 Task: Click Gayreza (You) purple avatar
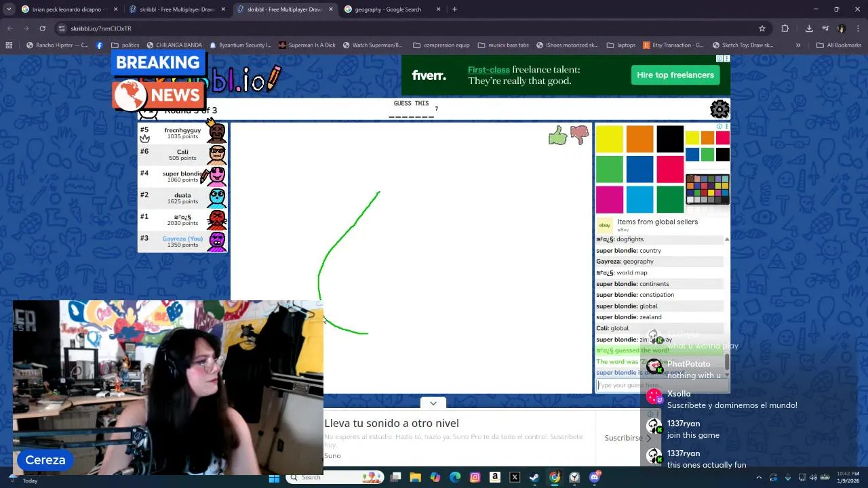(x=217, y=241)
